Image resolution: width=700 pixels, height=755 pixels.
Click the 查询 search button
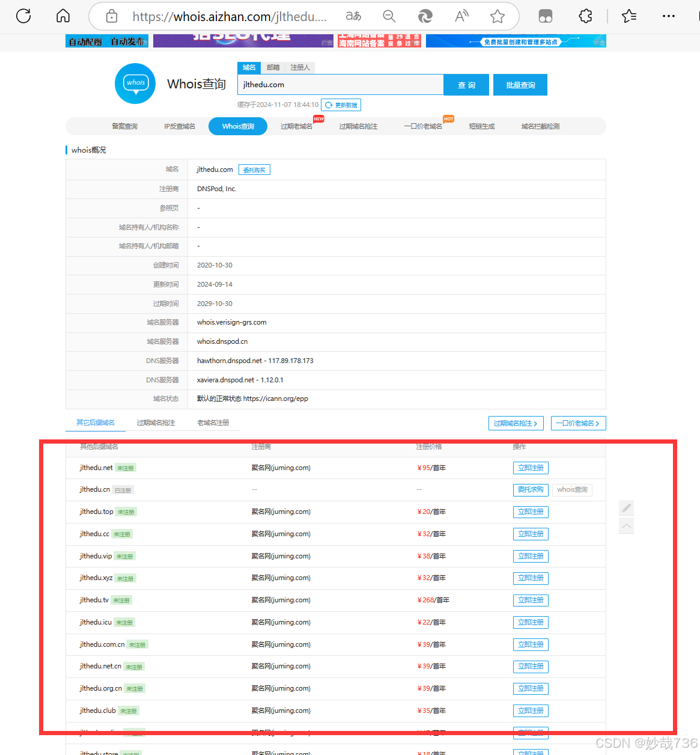click(466, 85)
